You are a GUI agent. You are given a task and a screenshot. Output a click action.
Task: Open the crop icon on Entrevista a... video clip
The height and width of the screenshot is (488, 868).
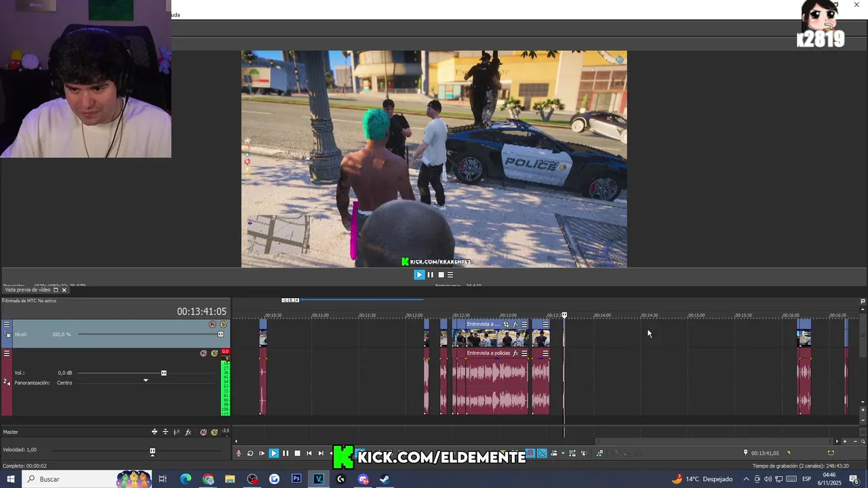point(506,325)
